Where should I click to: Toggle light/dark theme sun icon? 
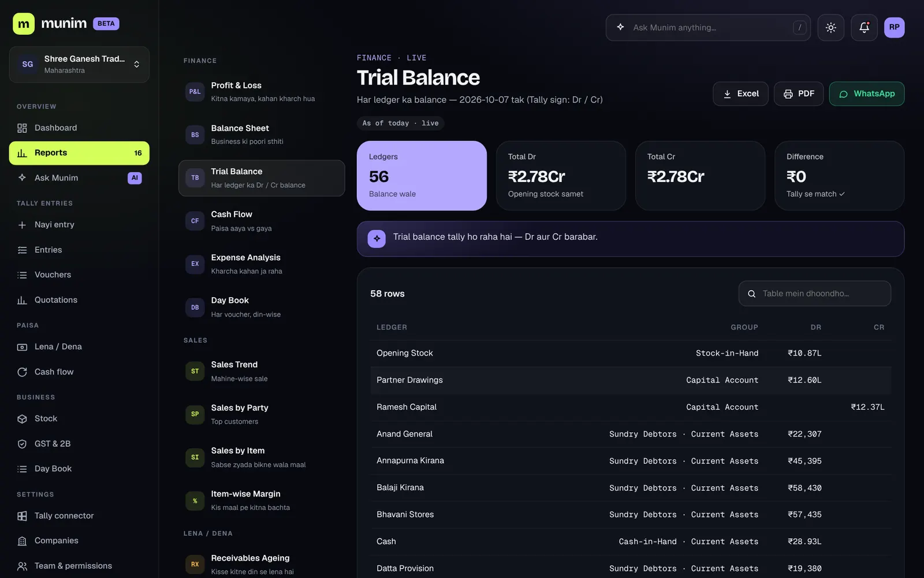[x=831, y=27]
